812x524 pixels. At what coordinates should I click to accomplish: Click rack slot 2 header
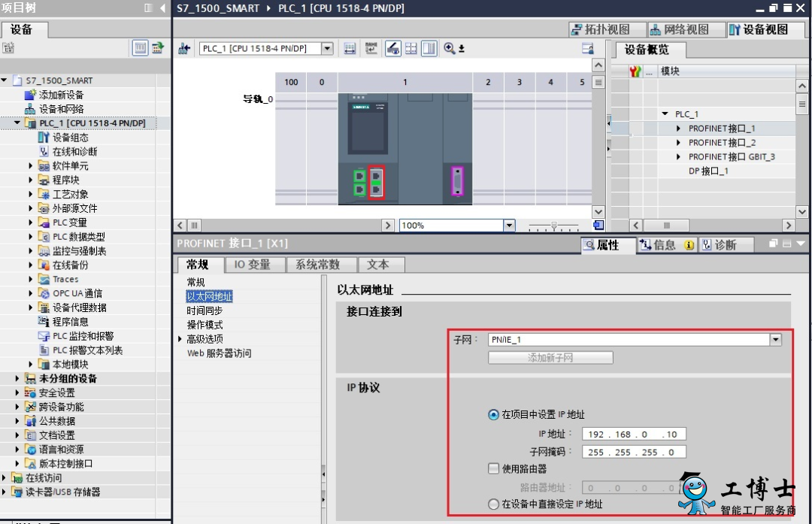488,83
